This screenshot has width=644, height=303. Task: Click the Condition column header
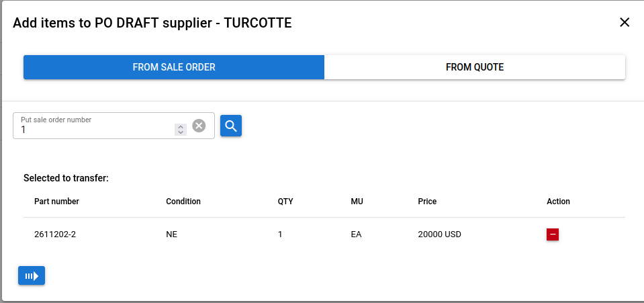(183, 202)
